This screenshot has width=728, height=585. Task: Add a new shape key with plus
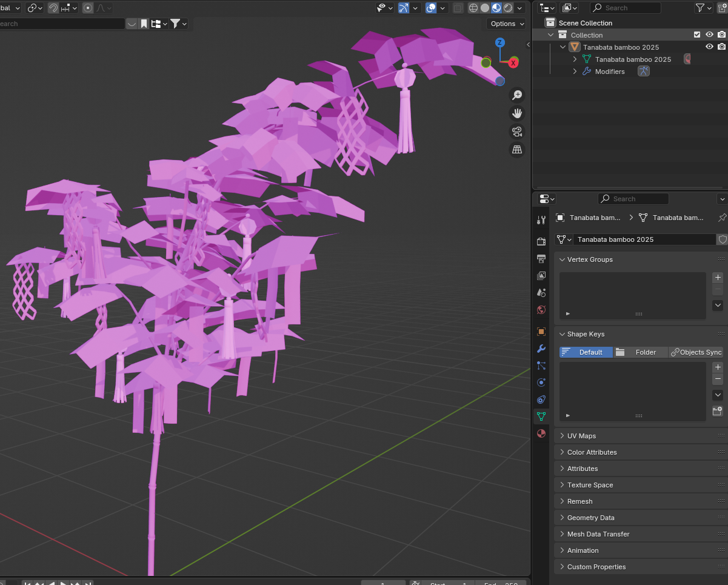tap(718, 367)
